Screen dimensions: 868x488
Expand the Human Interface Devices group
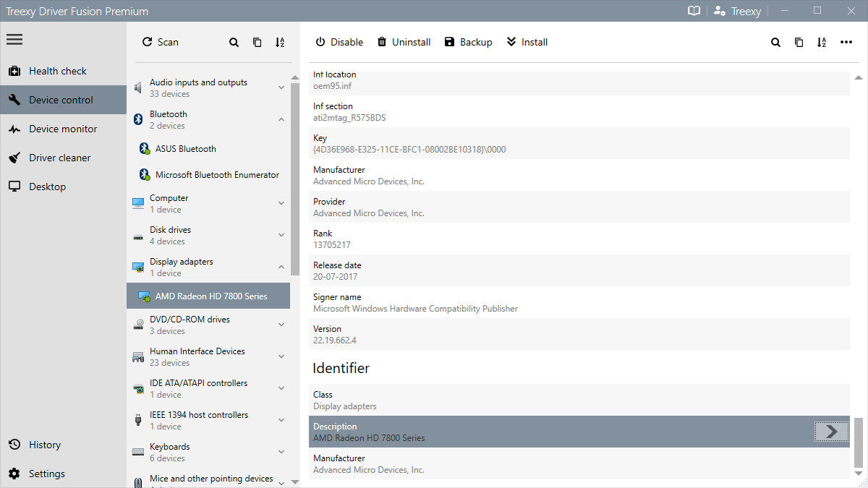[x=281, y=356]
